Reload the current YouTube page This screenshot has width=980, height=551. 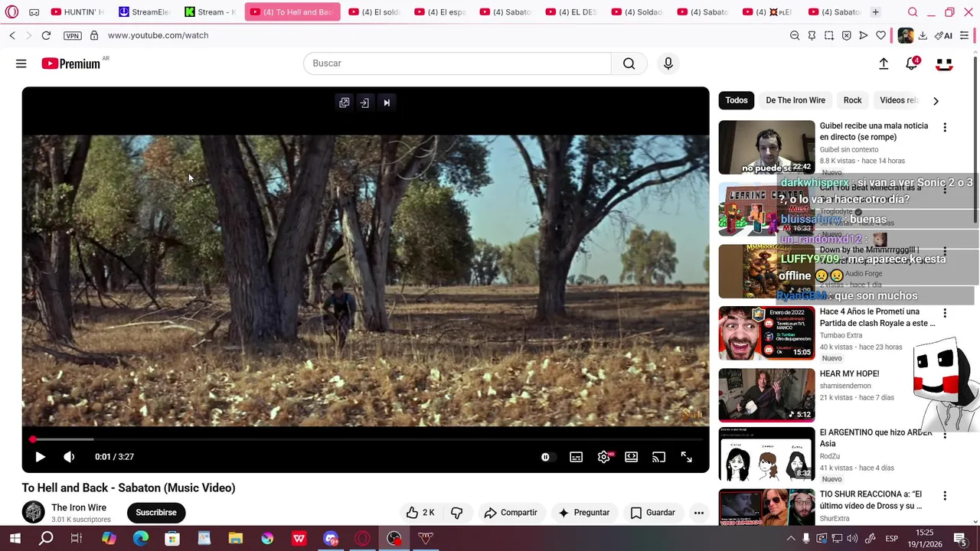(46, 35)
